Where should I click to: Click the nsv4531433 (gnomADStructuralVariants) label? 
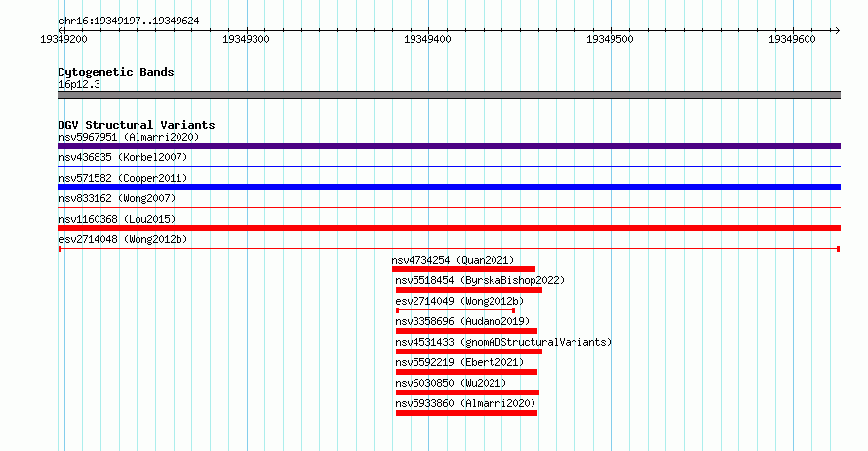[x=503, y=342]
